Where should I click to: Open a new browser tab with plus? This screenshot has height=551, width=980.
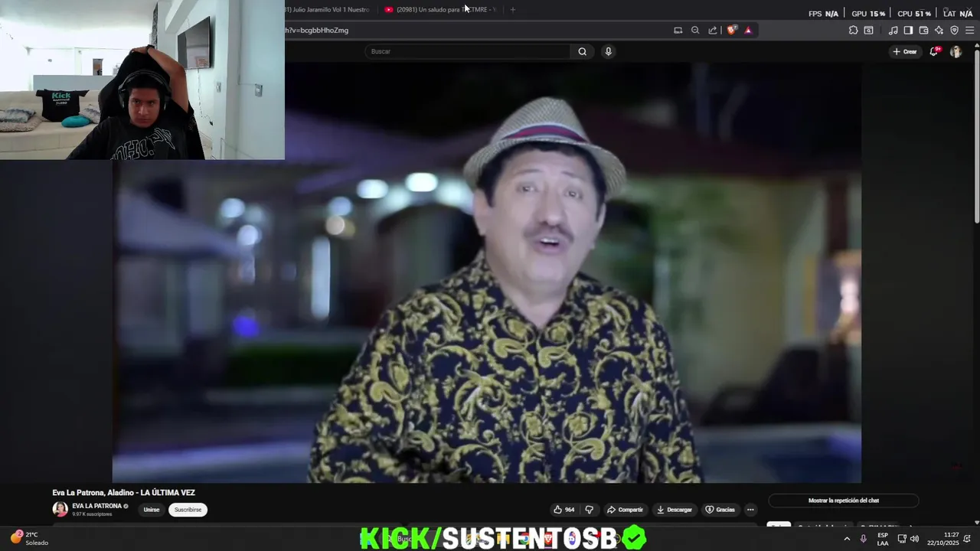click(512, 10)
